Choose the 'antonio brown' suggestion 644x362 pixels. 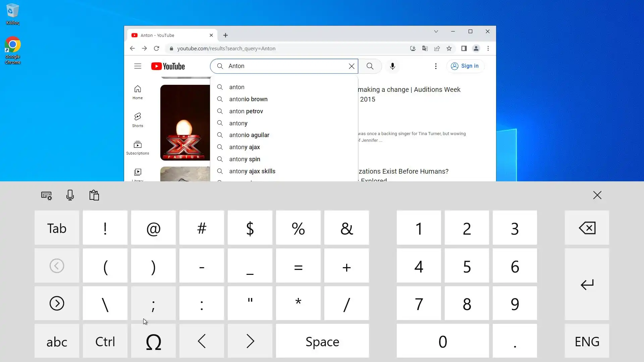coord(248,99)
